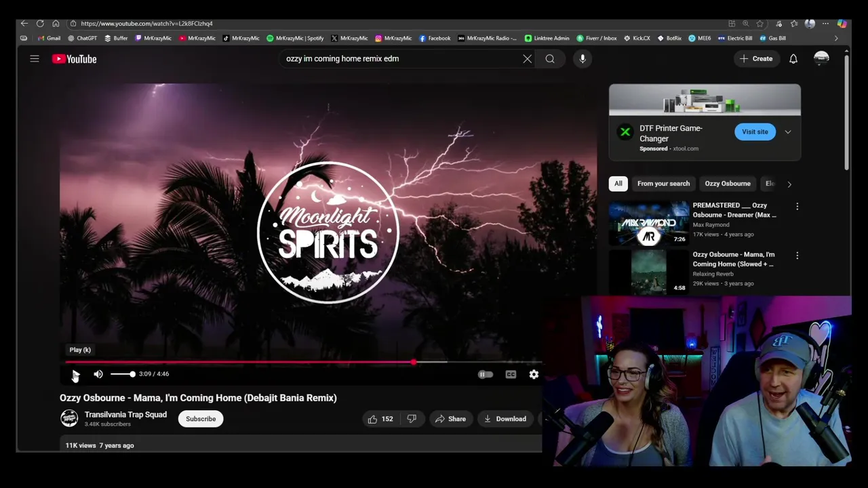The width and height of the screenshot is (868, 488).
Task: Bookmark this page with the star icon
Action: 760,24
